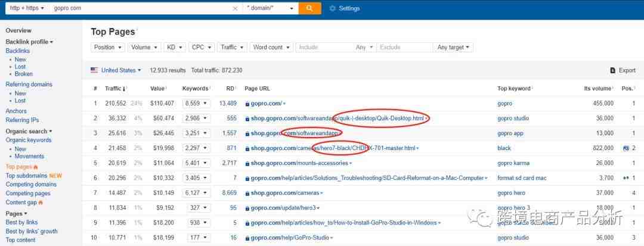The height and width of the screenshot is (246, 644).
Task: Click the orange search magnifier button
Action: [309, 8]
